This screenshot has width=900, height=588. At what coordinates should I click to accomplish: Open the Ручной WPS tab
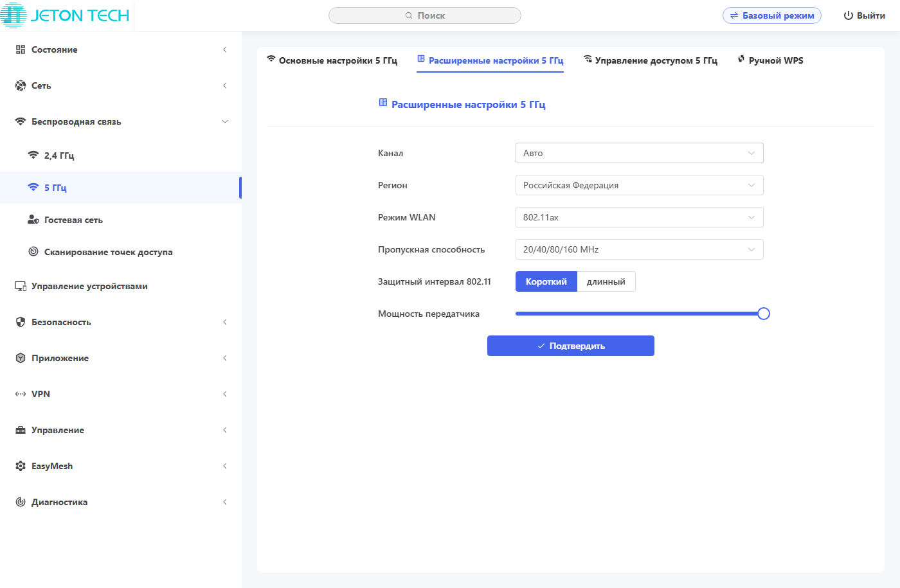[770, 60]
